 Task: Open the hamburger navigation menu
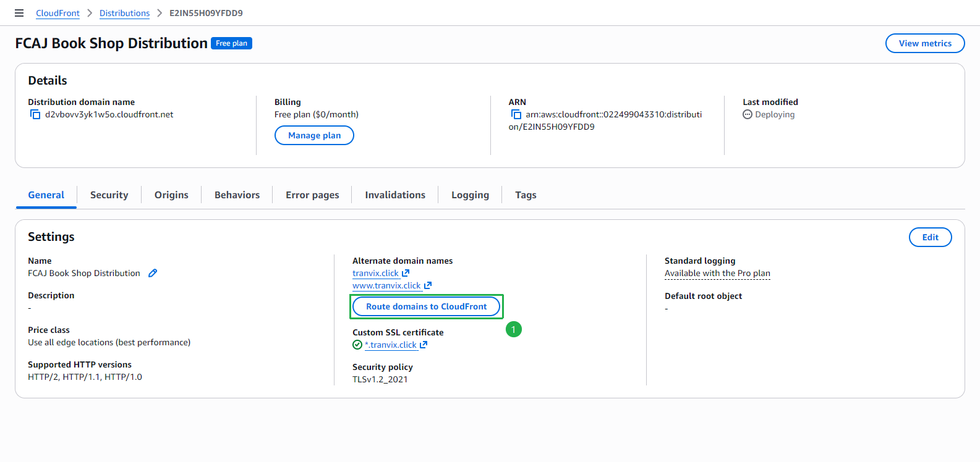(x=19, y=13)
